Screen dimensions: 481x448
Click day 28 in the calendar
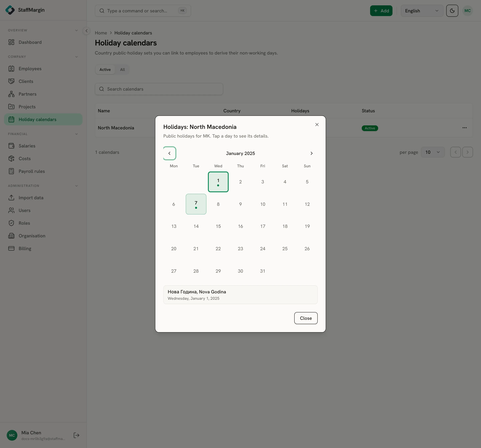click(196, 271)
